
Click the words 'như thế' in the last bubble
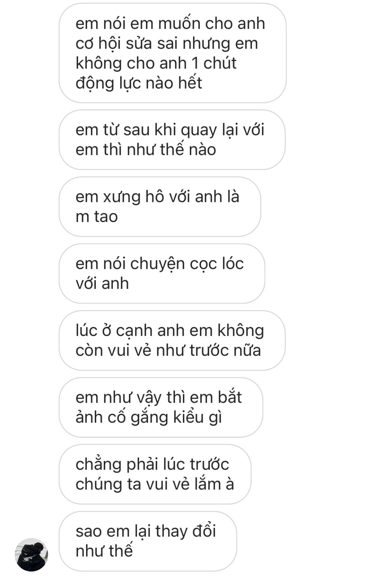[104, 551]
